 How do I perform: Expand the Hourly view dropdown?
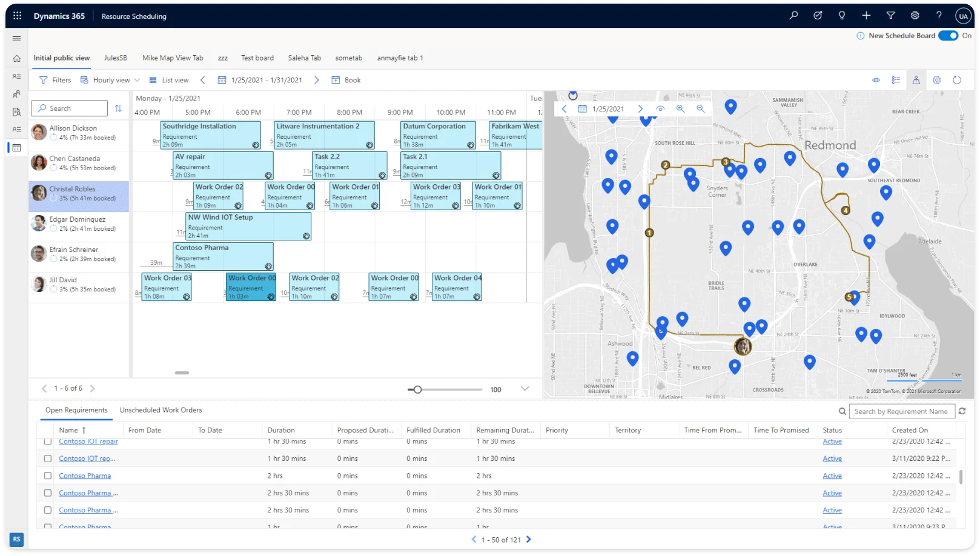[136, 79]
